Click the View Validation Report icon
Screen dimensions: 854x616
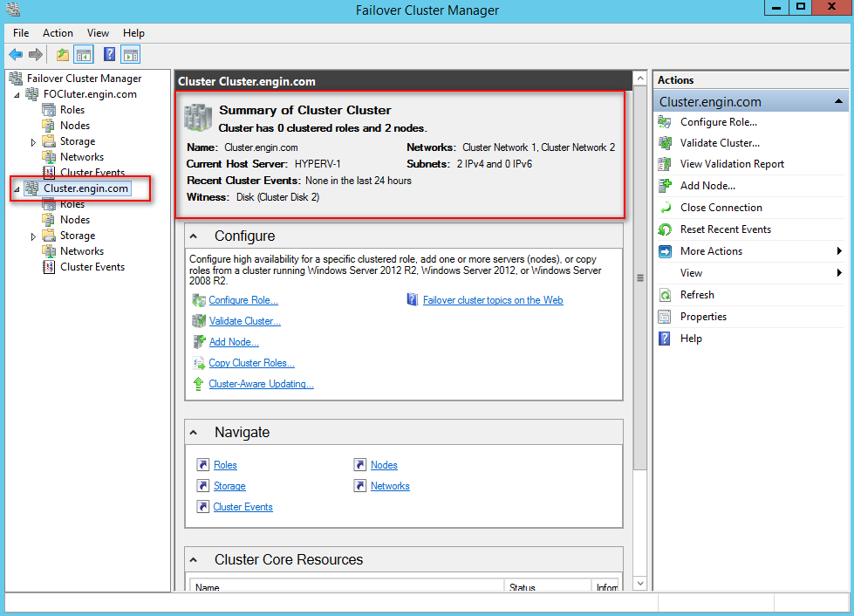click(x=665, y=164)
